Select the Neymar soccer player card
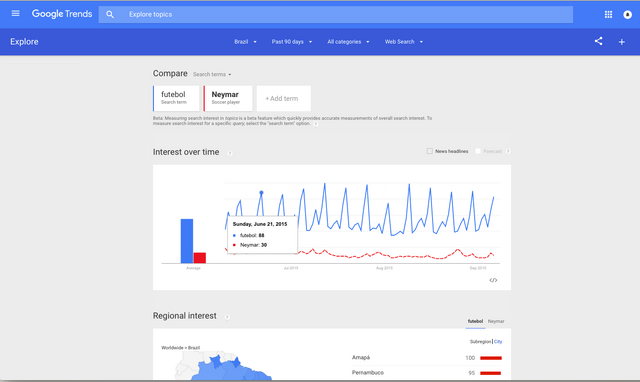This screenshot has width=640, height=382. point(228,98)
